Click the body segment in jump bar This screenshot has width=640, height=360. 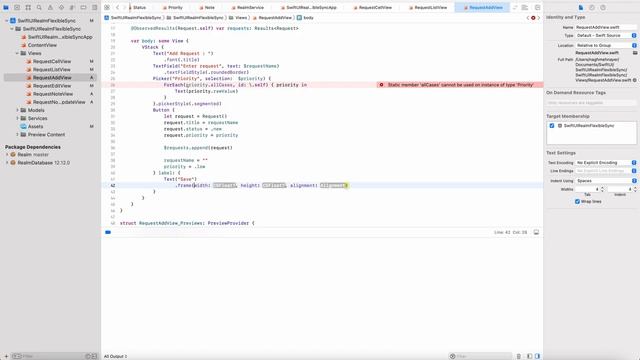coord(305,18)
